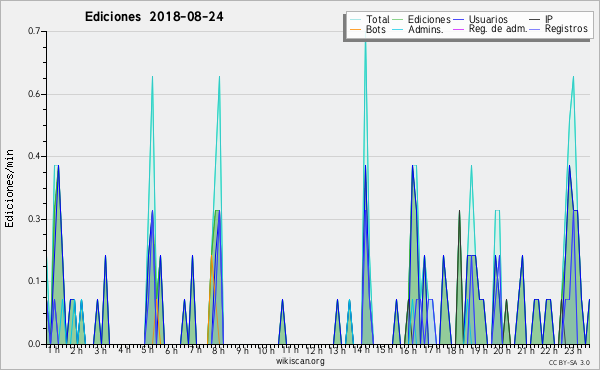Click the 19 h x-axis label
600x370 pixels.
pyautogui.click(x=479, y=350)
